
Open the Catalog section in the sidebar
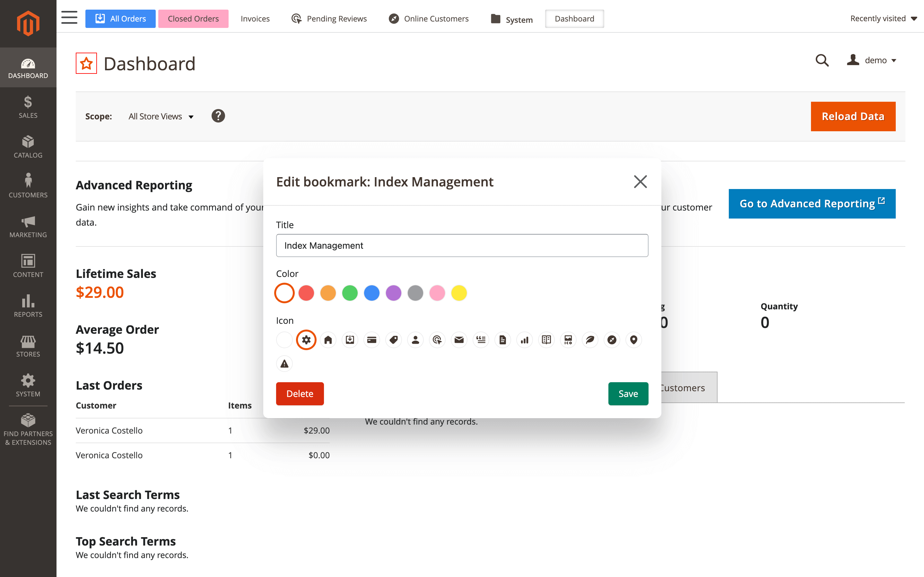click(x=28, y=146)
